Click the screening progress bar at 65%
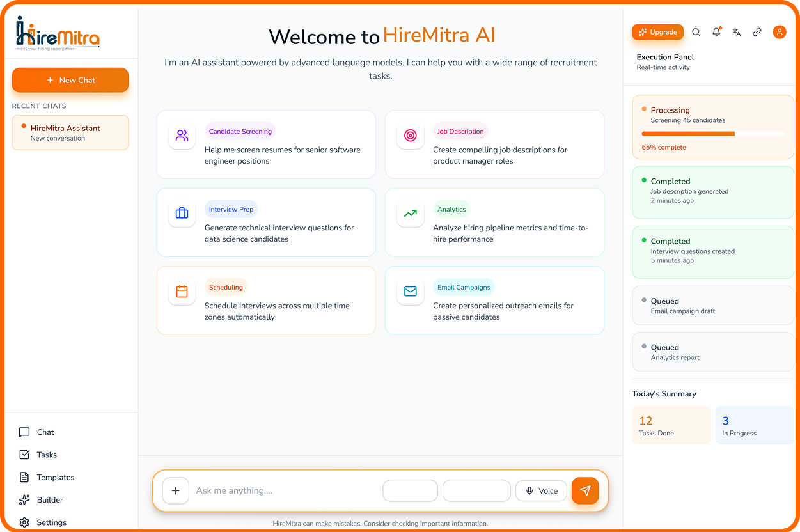Screen dimensions: 800x532 click(712, 134)
